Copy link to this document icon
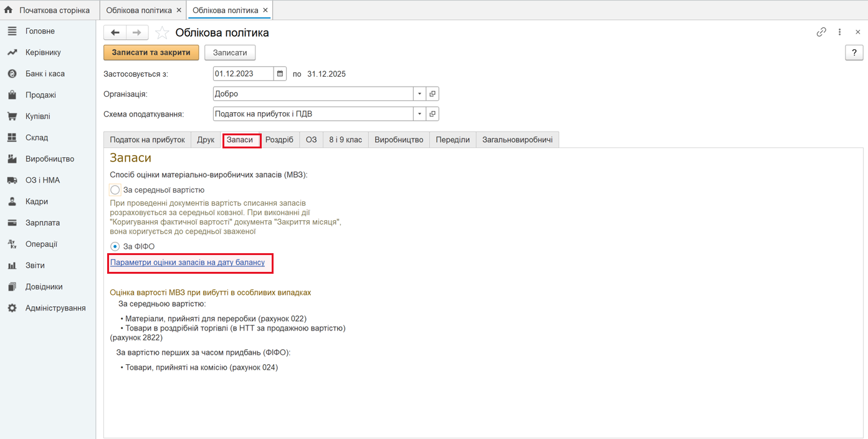Image resolution: width=868 pixels, height=439 pixels. [821, 32]
